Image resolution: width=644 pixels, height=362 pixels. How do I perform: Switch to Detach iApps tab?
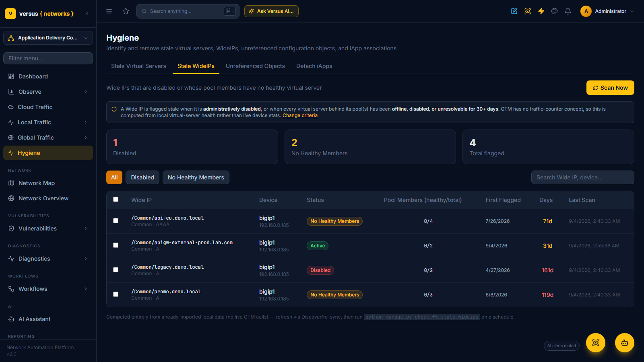pos(314,66)
